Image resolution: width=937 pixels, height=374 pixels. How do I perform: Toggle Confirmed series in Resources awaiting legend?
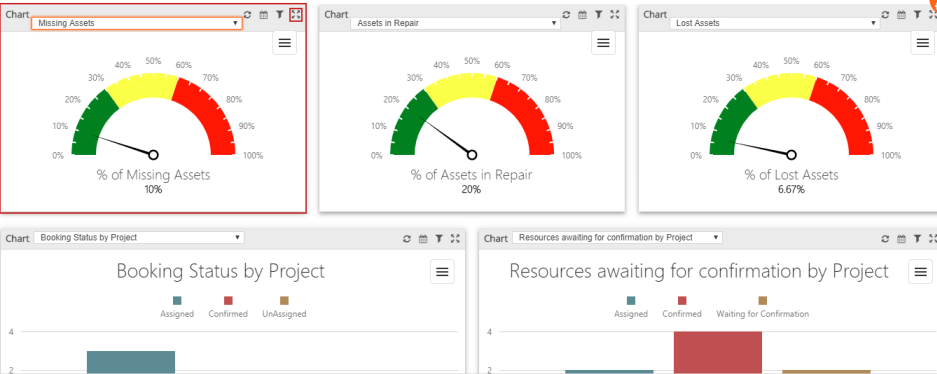tap(682, 307)
